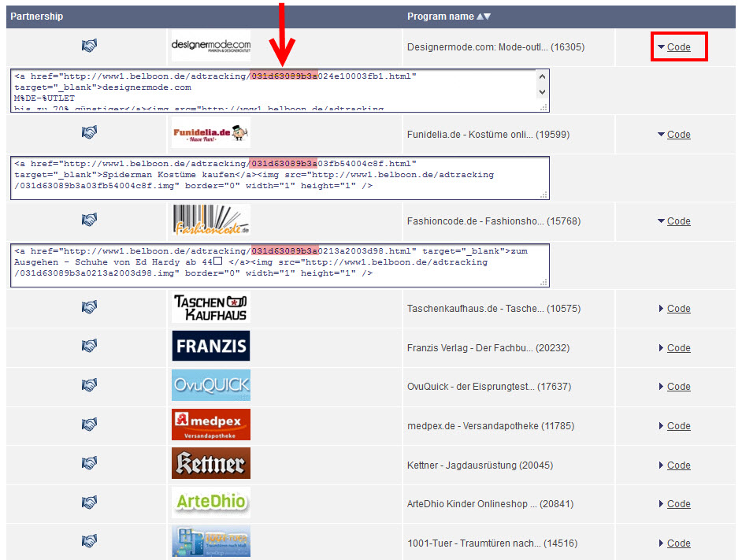This screenshot has height=560, width=742.
Task: Open the Taschen Kaufhaus logo
Action: [211, 307]
